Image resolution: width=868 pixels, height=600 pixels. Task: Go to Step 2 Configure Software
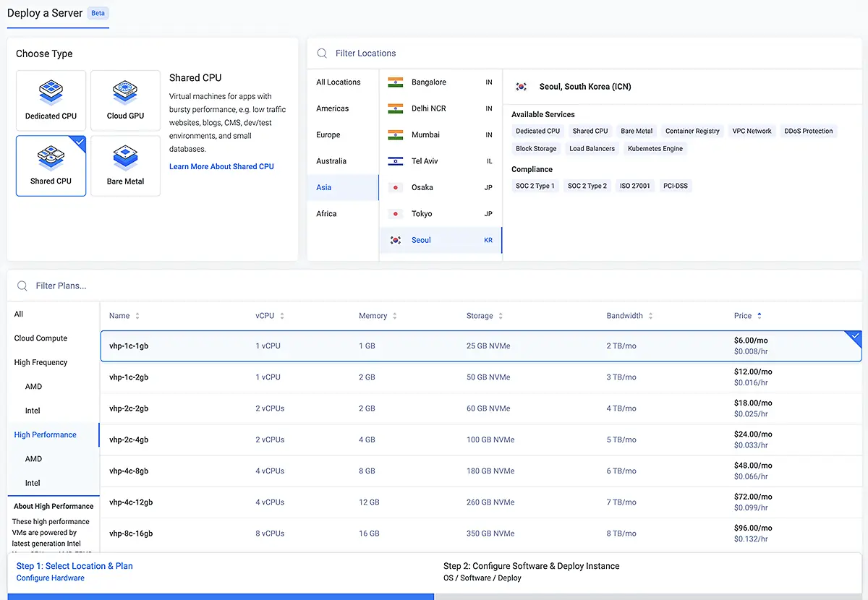point(531,566)
